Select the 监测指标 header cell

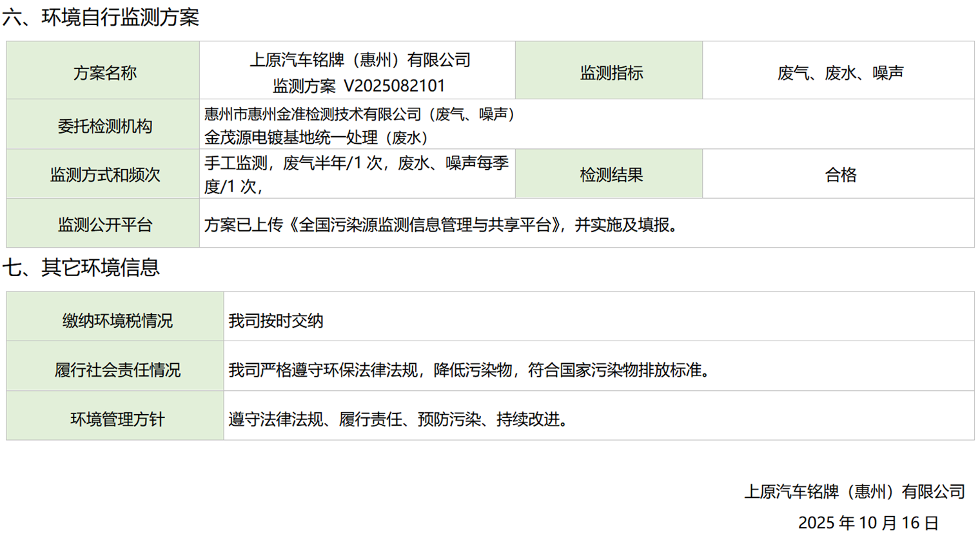pyautogui.click(x=611, y=73)
